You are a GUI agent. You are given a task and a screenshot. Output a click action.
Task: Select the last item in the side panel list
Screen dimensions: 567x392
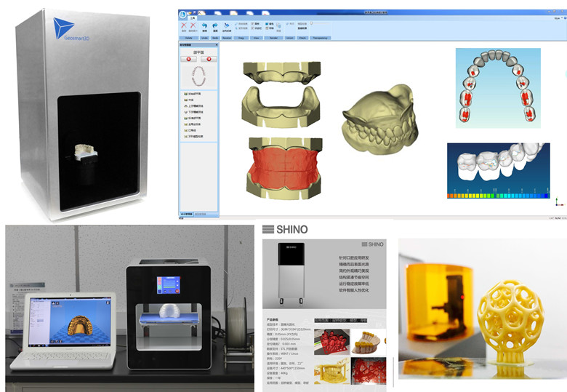[x=192, y=136]
